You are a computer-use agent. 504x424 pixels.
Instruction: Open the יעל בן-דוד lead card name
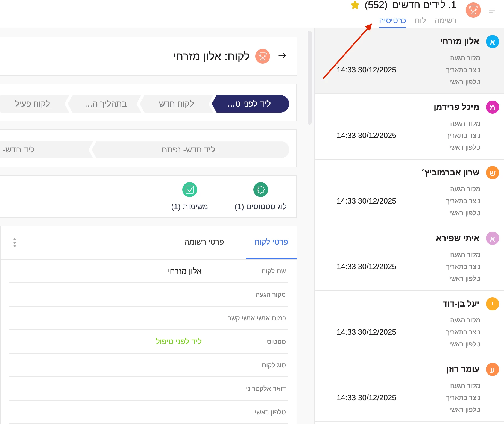(x=461, y=304)
